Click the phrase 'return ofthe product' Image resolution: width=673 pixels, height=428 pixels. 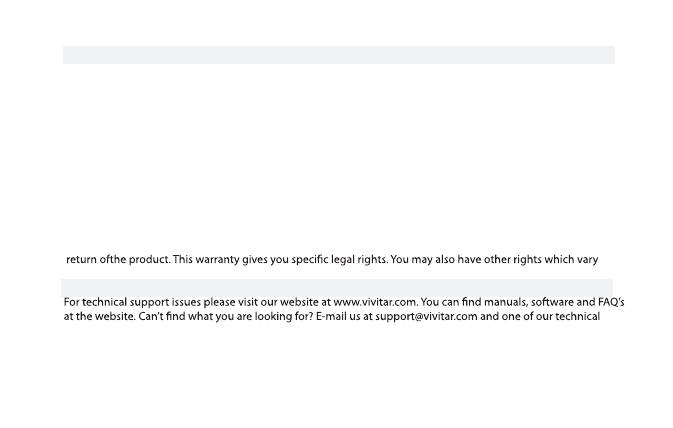(118, 260)
